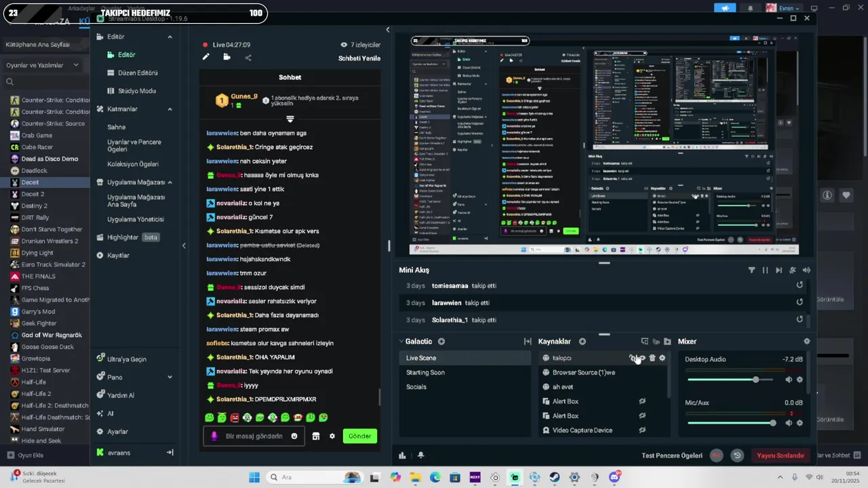Collapse the sidebar with middle chevron arrow
Image resolution: width=868 pixels, height=488 pixels.
point(184,245)
